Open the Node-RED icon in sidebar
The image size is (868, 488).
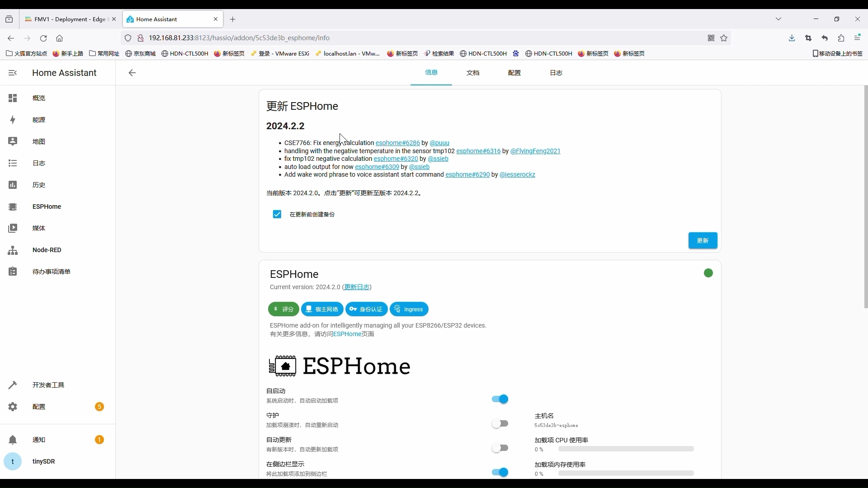(13, 250)
